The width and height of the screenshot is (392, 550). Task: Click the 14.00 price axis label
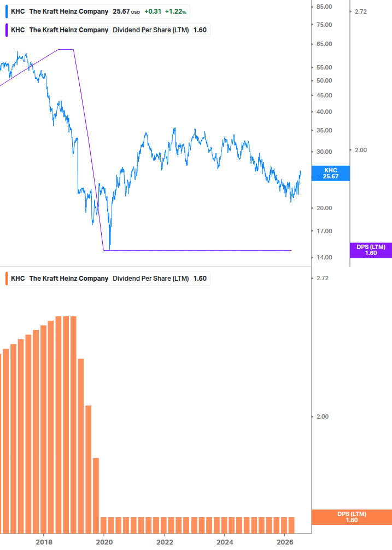324,257
